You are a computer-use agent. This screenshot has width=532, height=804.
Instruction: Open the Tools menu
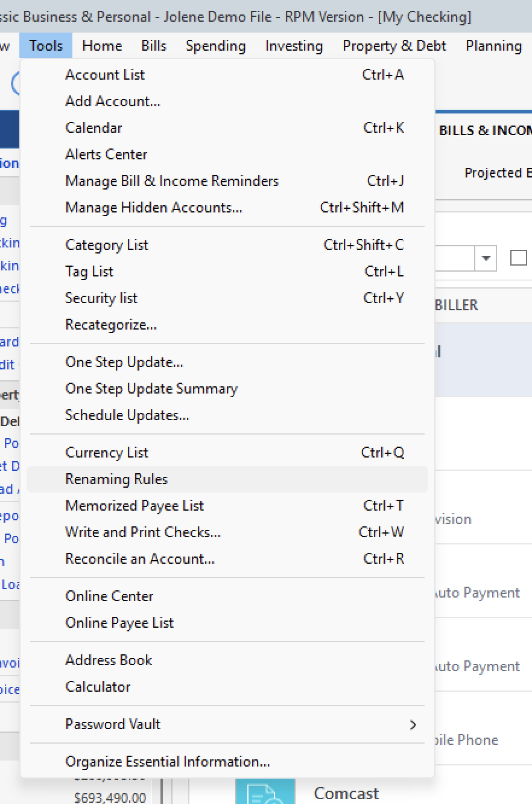(x=46, y=46)
